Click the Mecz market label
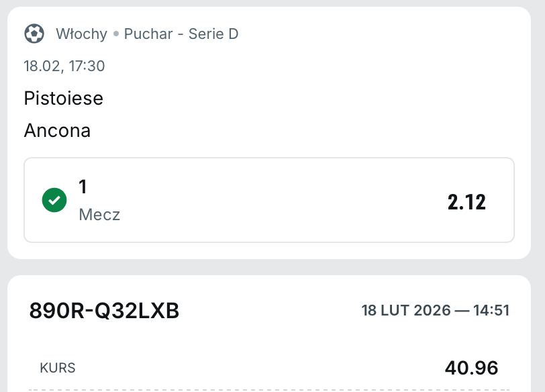Image resolution: width=545 pixels, height=392 pixels. click(99, 215)
